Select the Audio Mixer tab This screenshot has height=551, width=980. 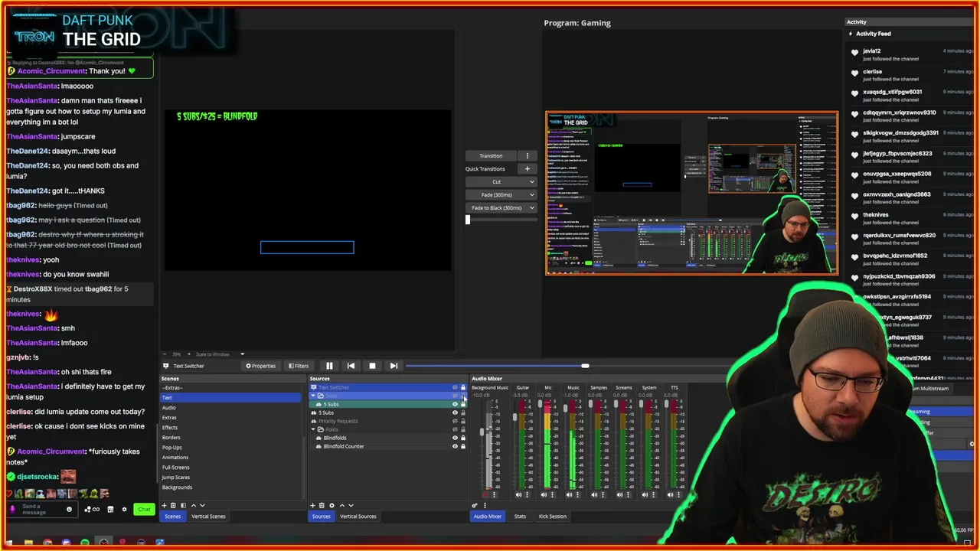[488, 517]
